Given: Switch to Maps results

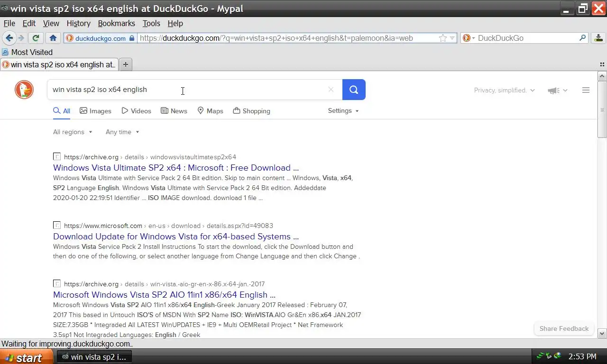Looking at the screenshot, I should click(x=210, y=111).
